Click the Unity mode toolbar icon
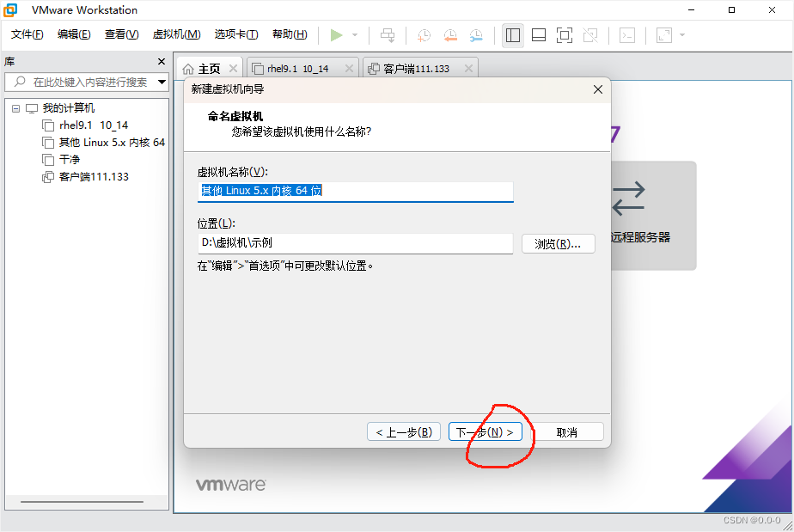Image resolution: width=794 pixels, height=532 pixels. coord(590,35)
